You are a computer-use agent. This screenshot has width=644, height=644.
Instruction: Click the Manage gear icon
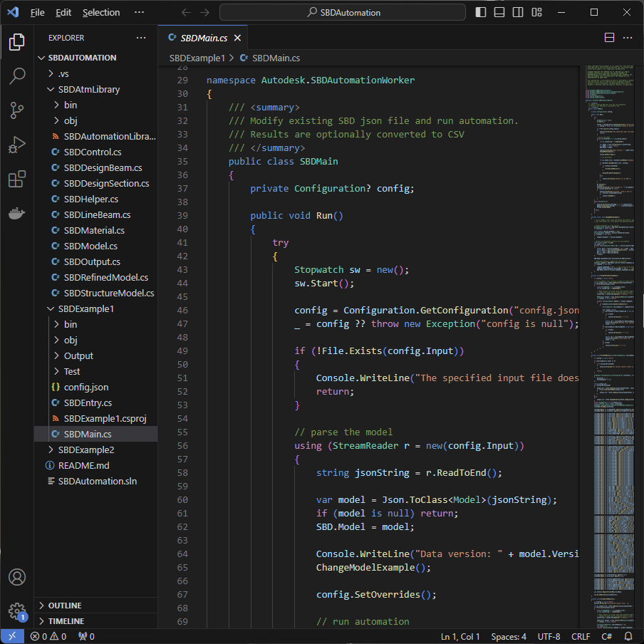pos(17,611)
